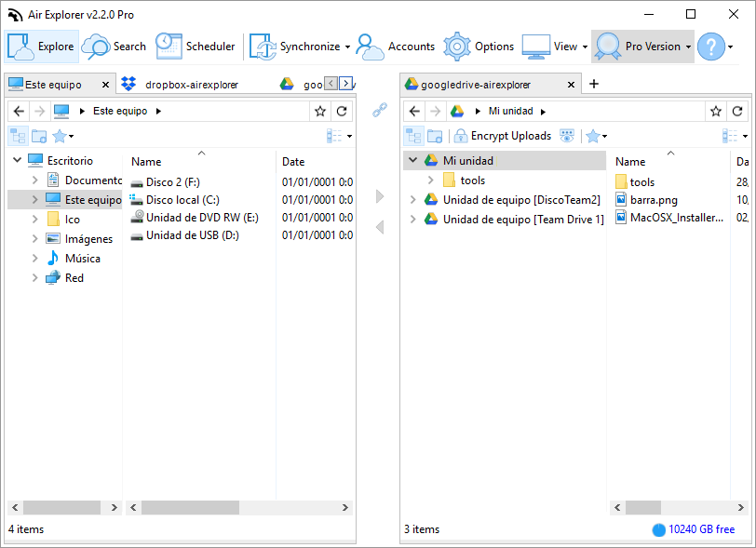Open the Pro Version dropdown arrow
The width and height of the screenshot is (756, 548).
point(689,47)
